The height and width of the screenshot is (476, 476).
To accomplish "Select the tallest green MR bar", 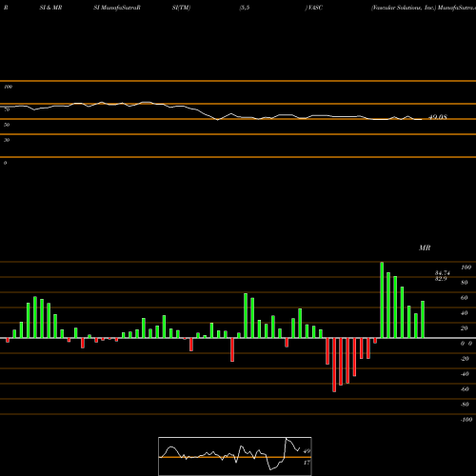I will [382, 300].
